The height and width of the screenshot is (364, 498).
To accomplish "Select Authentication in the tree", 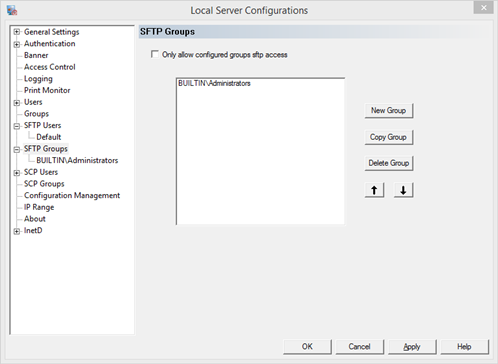I will click(x=50, y=44).
